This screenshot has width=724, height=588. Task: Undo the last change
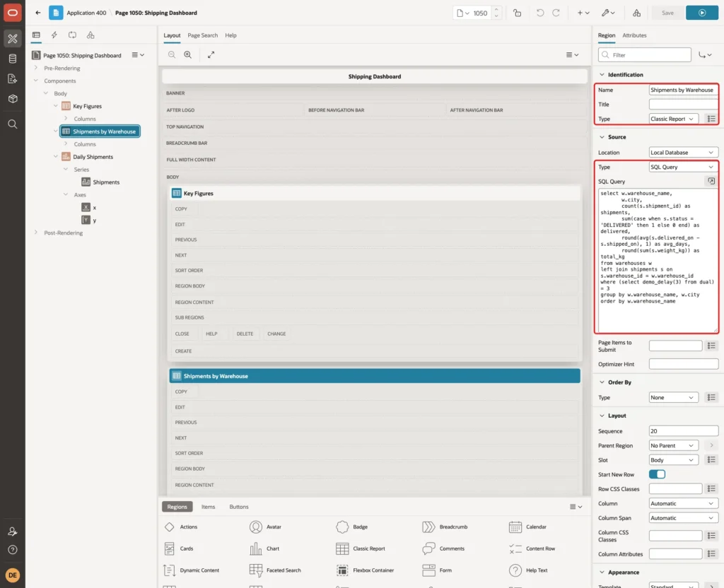pos(539,13)
